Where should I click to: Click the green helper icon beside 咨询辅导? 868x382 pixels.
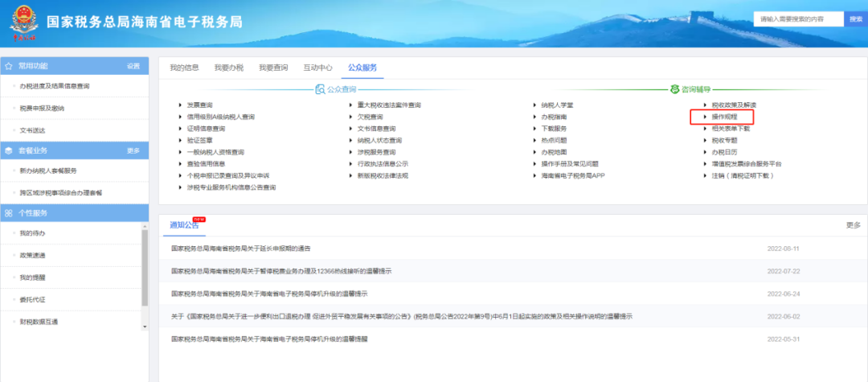pyautogui.click(x=674, y=89)
